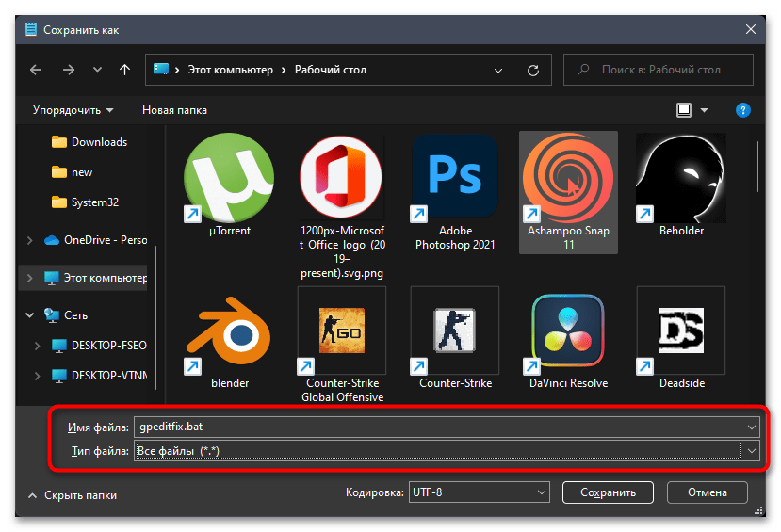Open the recent locations dropdown arrow
This screenshot has width=781, height=532.
[x=97, y=70]
